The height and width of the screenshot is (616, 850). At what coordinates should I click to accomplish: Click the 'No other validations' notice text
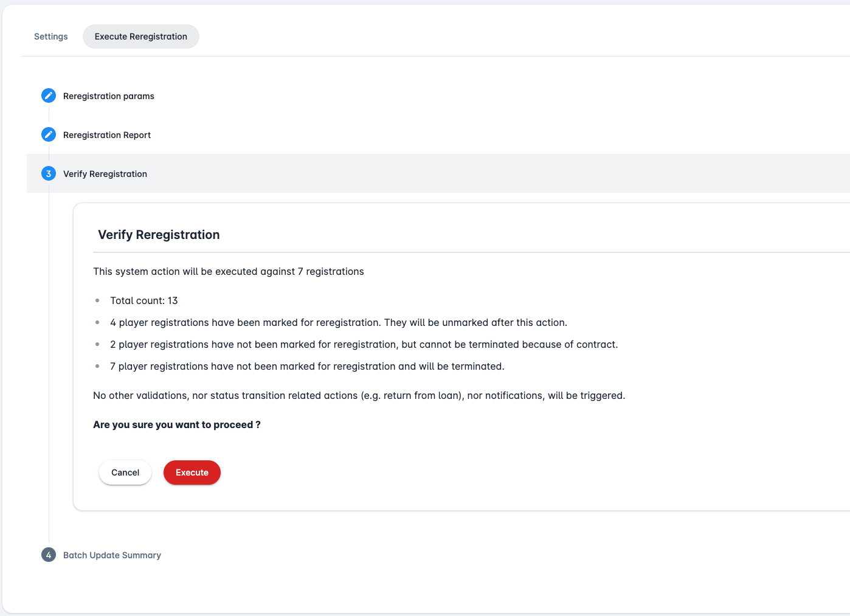(359, 395)
